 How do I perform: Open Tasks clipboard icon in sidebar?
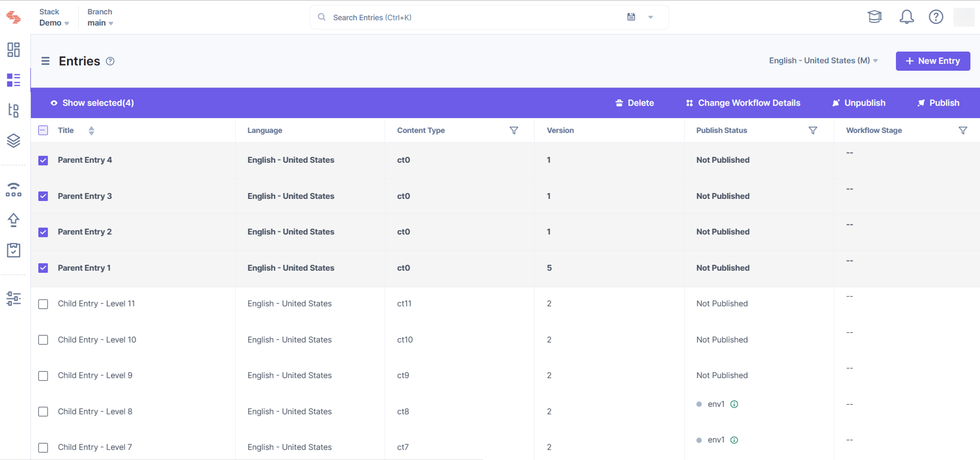(x=13, y=250)
